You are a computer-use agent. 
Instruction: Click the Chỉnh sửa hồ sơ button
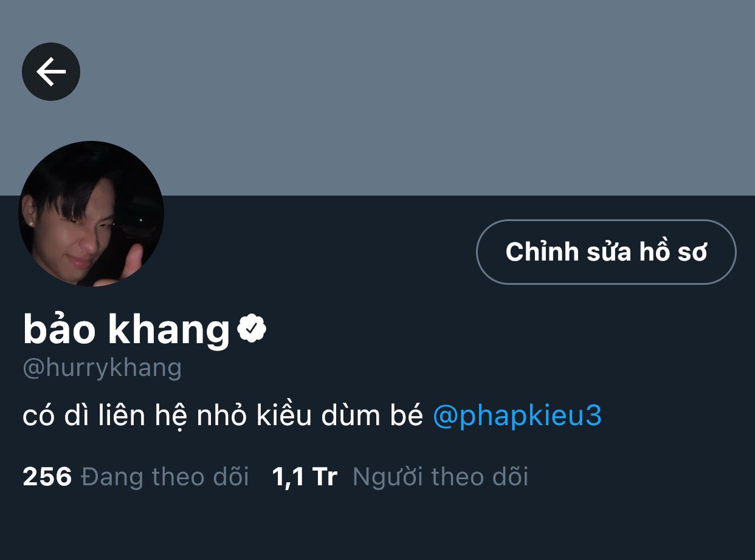click(x=606, y=251)
